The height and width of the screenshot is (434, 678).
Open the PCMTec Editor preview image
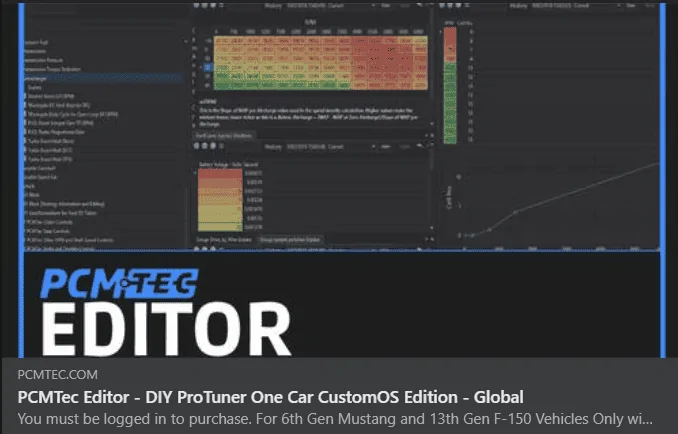pyautogui.click(x=342, y=179)
